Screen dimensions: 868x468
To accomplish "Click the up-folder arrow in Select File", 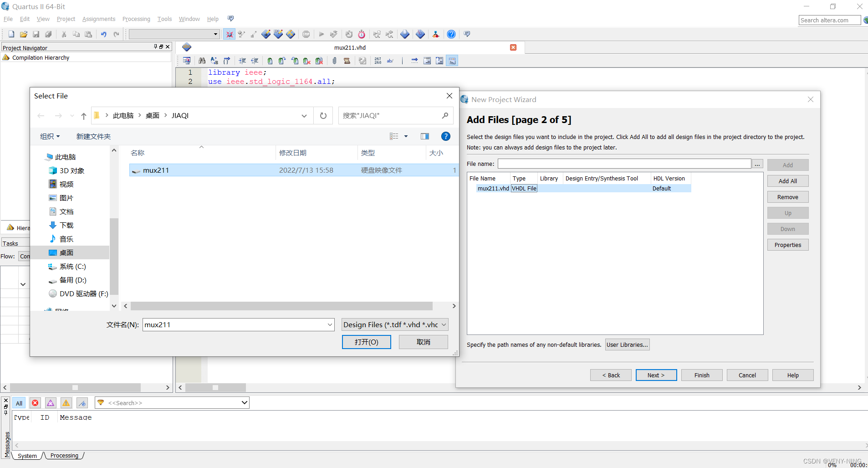I will pos(84,116).
